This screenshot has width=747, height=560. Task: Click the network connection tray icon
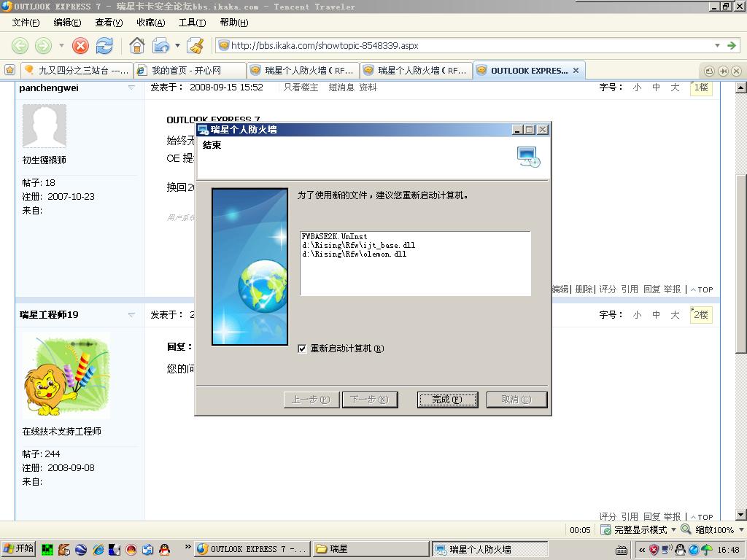[667, 550]
